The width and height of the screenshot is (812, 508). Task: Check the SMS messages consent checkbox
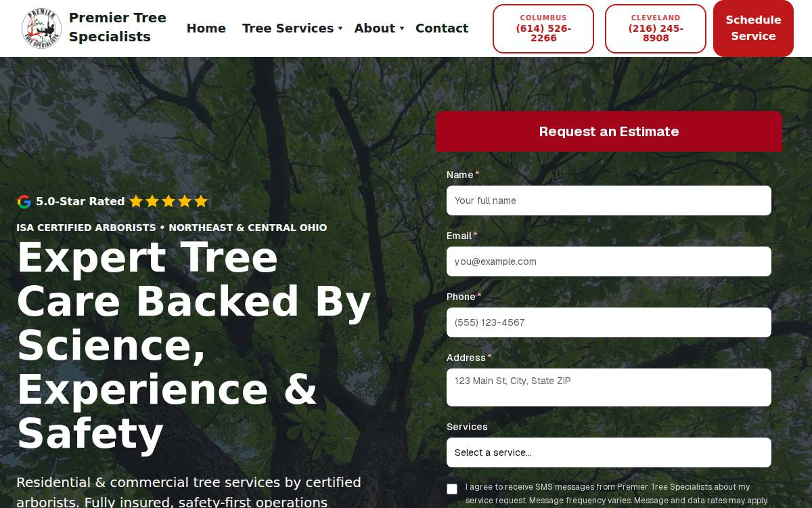coord(452,489)
